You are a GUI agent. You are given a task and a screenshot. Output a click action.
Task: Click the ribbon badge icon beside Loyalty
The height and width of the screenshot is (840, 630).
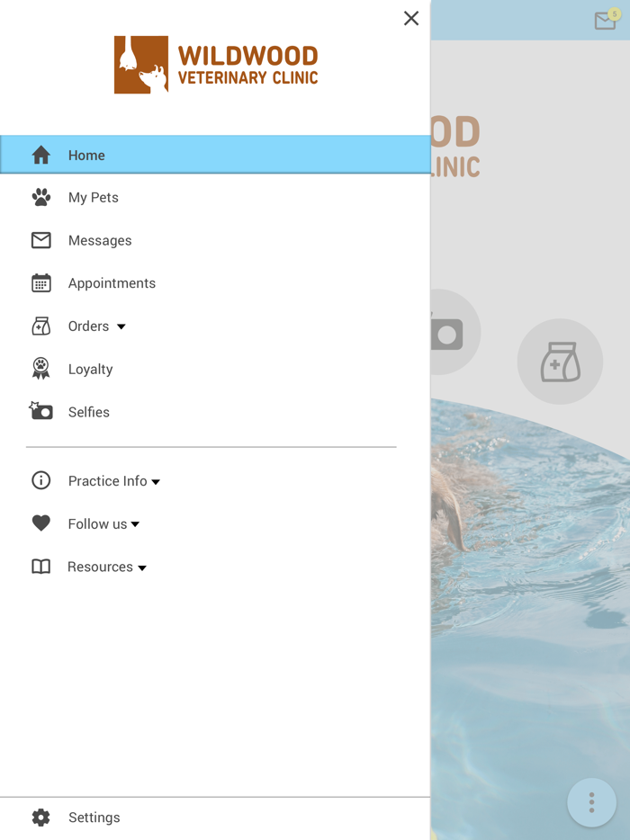[41, 369]
